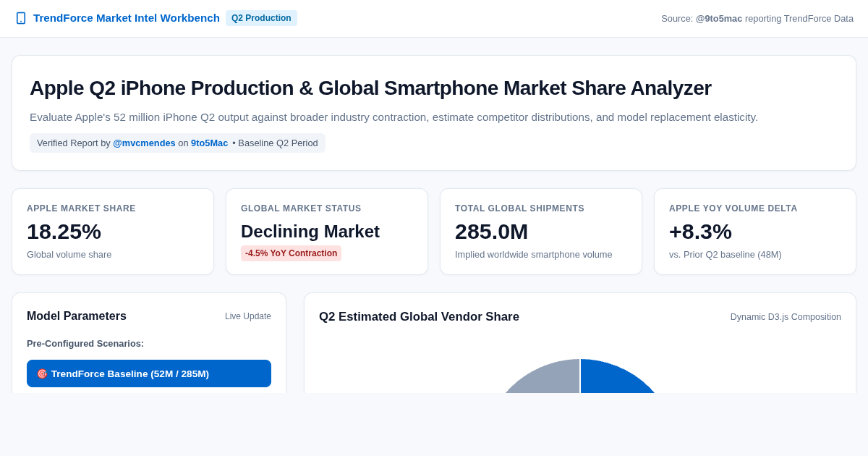Click the main analyzer page title

370,88
